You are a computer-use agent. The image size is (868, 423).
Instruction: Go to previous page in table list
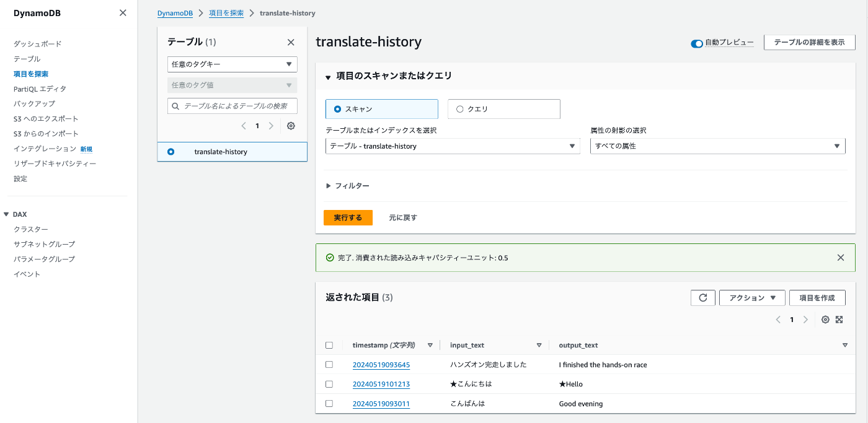point(244,126)
